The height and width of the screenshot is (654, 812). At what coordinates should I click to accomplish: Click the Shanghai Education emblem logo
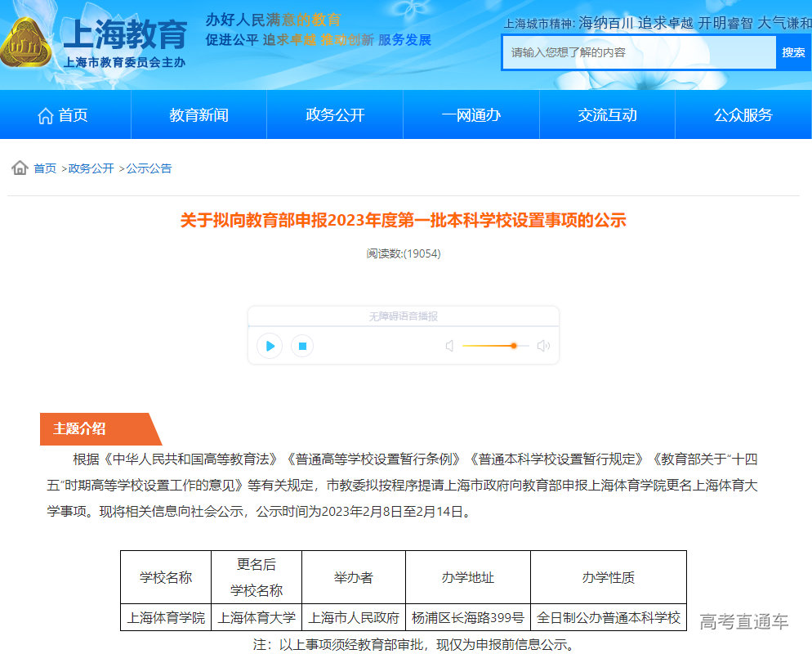click(29, 39)
